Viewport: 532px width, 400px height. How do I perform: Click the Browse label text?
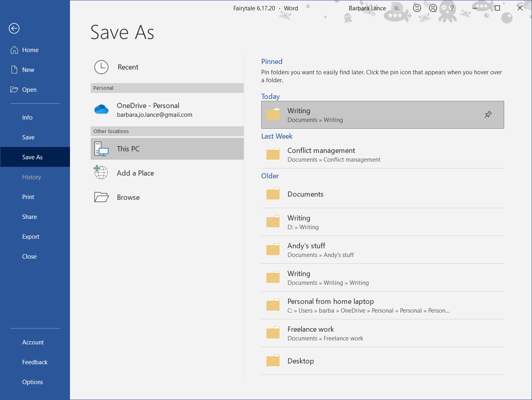pyautogui.click(x=128, y=197)
